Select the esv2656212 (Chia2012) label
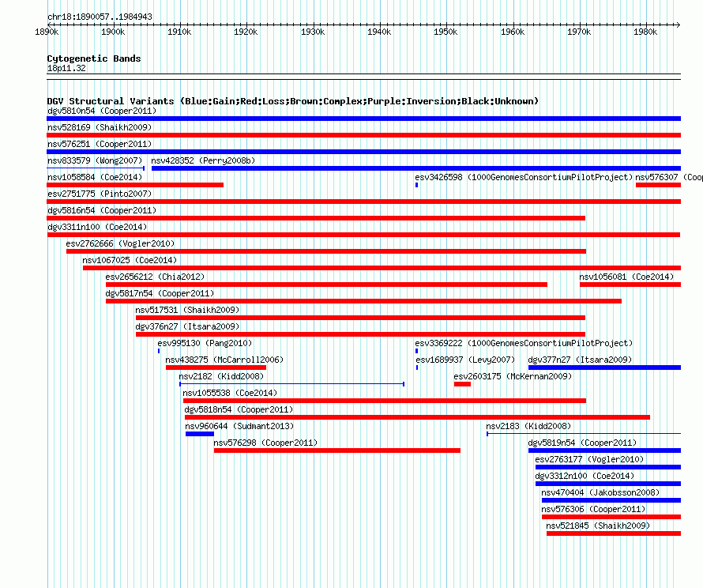703x588 pixels. point(155,277)
